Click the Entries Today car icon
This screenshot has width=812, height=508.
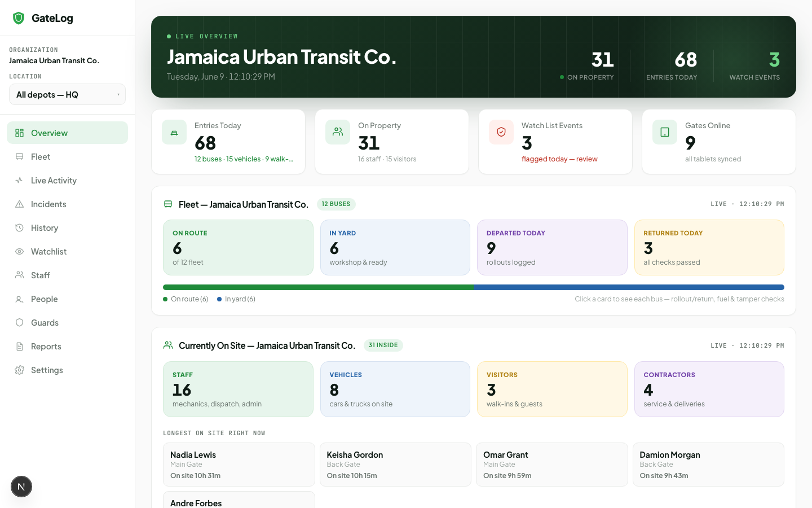click(x=174, y=132)
